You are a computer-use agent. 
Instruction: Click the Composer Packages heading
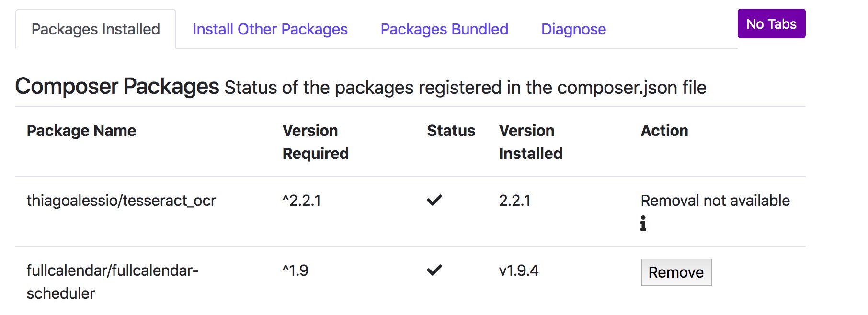pyautogui.click(x=117, y=87)
